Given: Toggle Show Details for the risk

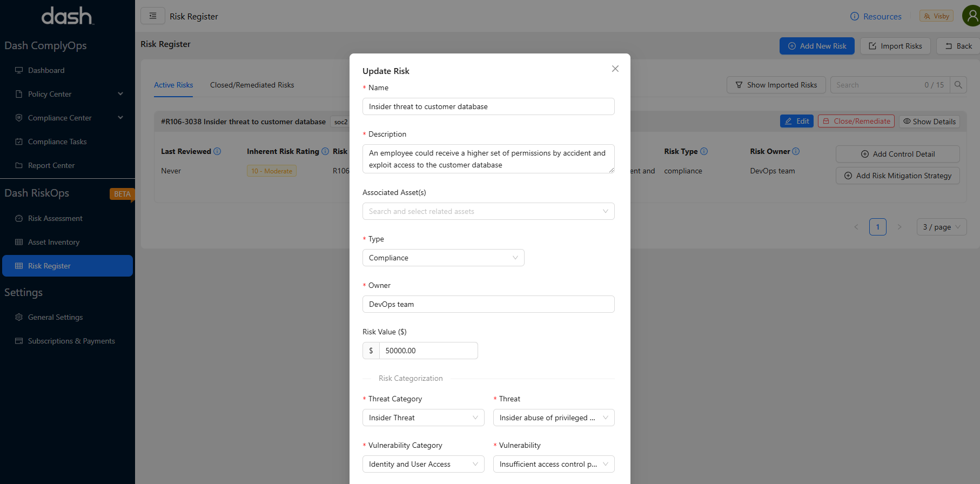Looking at the screenshot, I should [x=929, y=122].
